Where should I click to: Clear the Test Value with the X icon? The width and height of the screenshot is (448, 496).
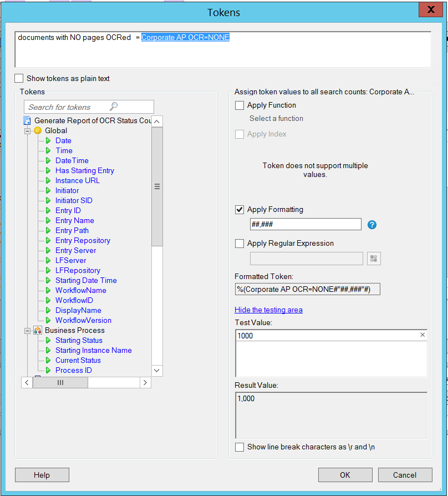(422, 335)
